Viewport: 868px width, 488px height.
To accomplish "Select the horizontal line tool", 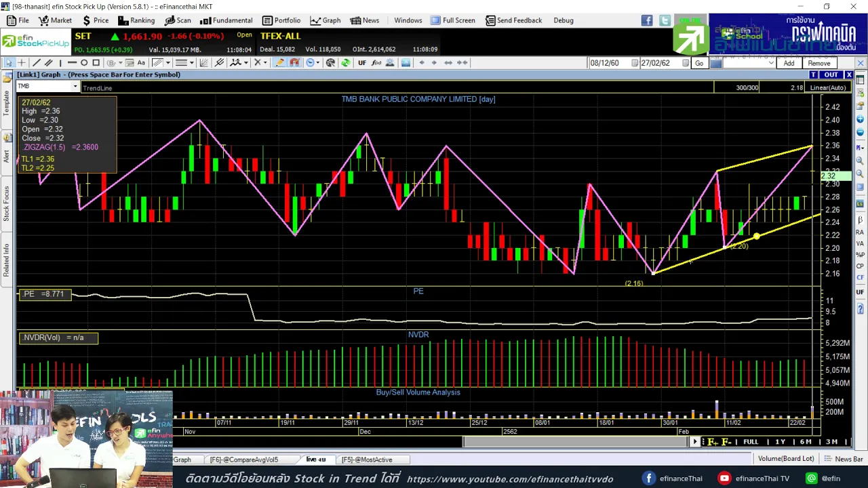I will click(x=72, y=62).
